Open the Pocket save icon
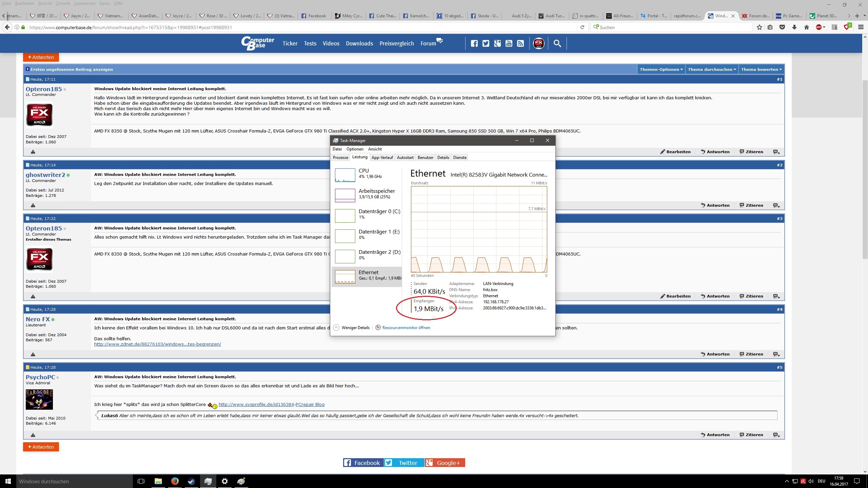The width and height of the screenshot is (868, 488). click(x=782, y=27)
